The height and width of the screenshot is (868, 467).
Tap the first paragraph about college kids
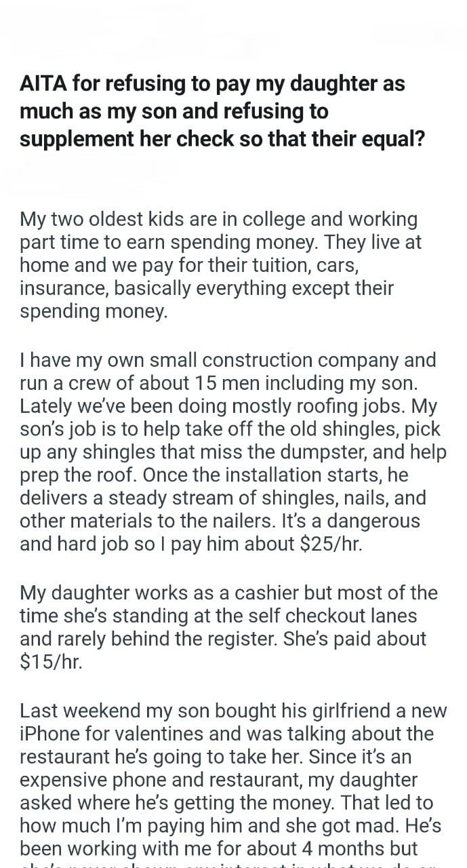click(x=221, y=267)
